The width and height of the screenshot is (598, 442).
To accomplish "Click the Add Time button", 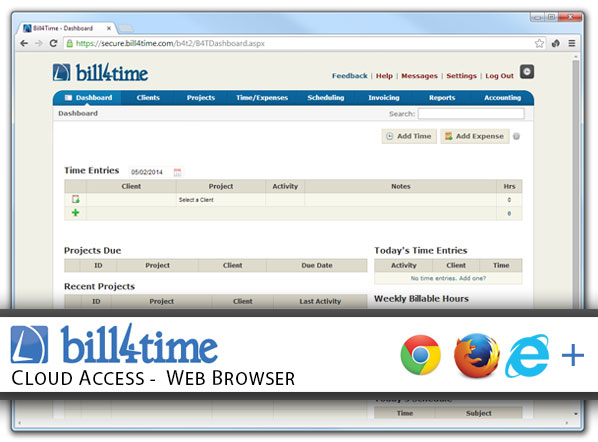I will (x=409, y=136).
